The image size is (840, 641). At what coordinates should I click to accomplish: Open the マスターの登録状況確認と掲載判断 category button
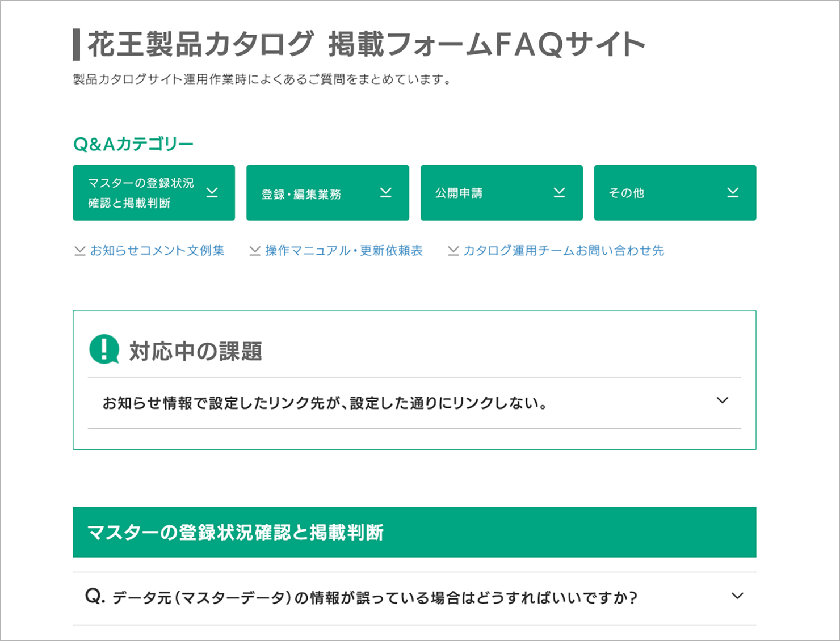click(x=154, y=192)
